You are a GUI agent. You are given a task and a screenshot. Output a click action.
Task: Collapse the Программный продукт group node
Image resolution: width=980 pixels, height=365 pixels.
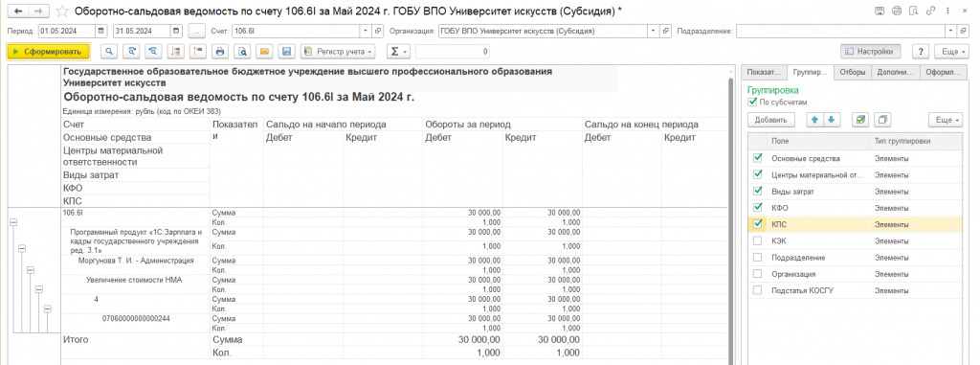pos(23,248)
